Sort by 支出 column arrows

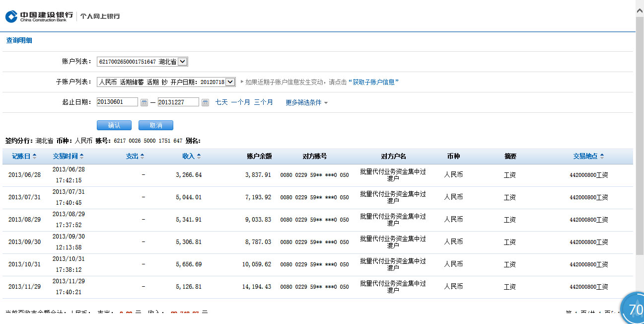point(142,156)
